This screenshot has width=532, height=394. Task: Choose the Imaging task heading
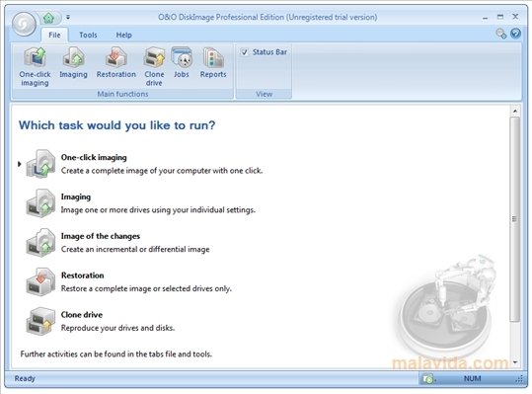tap(76, 197)
